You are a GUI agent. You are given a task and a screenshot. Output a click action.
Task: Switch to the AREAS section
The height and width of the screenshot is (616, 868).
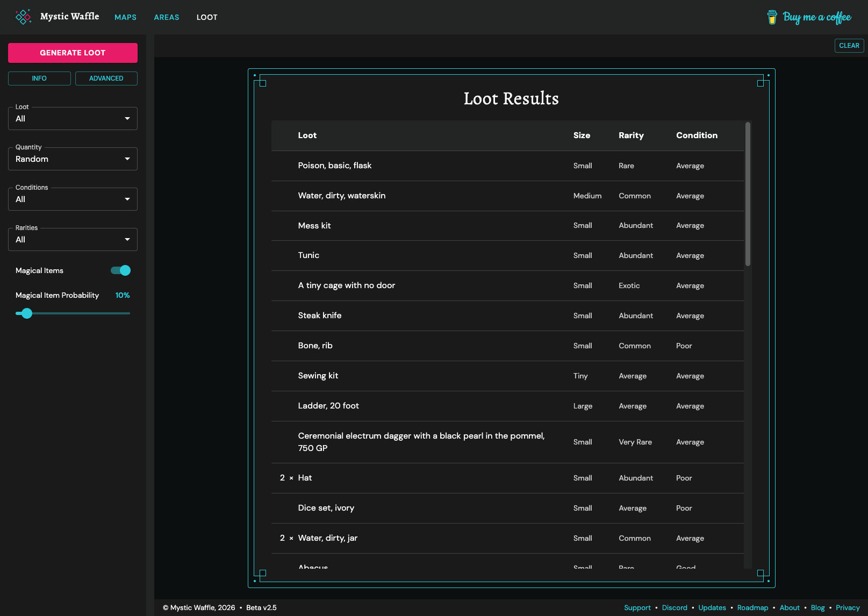click(167, 17)
